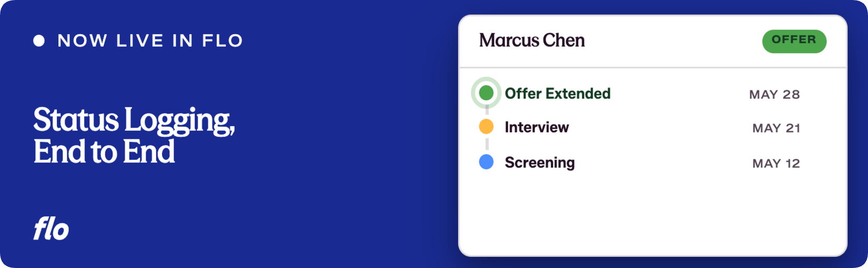Viewport: 868px width, 268px height.
Task: Click the orange Interview status dot
Action: pyautogui.click(x=486, y=127)
